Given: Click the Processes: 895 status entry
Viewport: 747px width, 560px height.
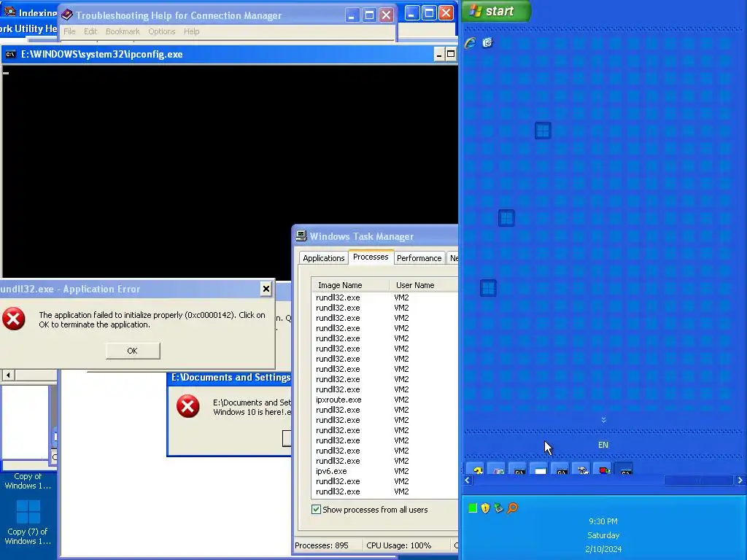Looking at the screenshot, I should pos(322,545).
